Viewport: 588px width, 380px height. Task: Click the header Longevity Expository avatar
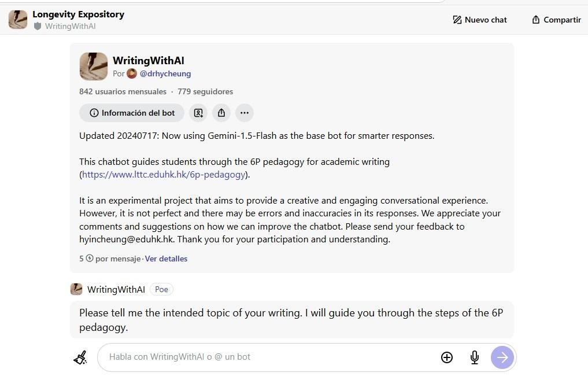point(18,20)
